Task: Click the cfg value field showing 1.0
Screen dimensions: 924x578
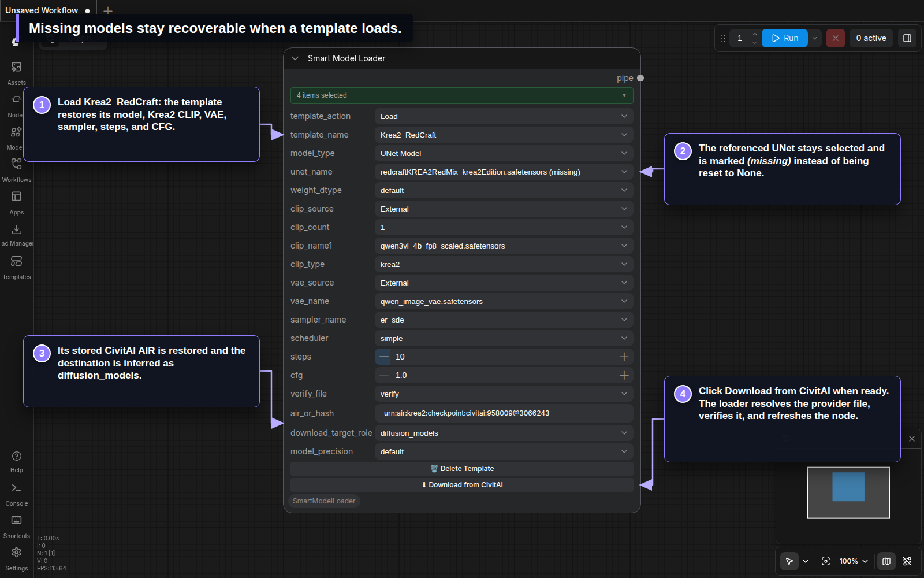Action: [x=504, y=375]
